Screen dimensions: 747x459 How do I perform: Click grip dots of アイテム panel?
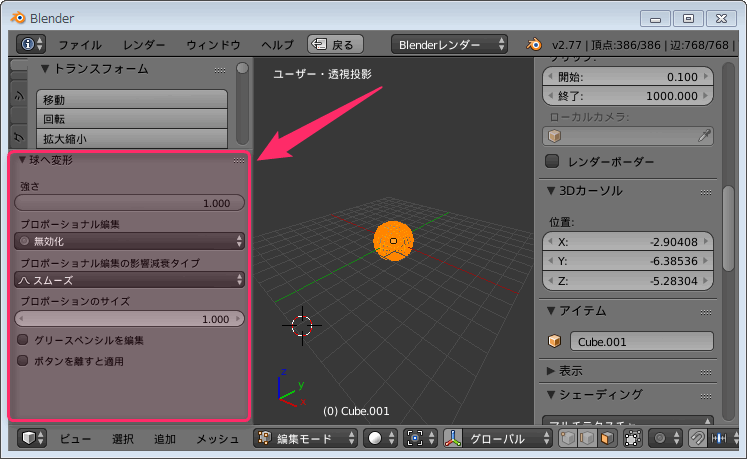pos(706,313)
